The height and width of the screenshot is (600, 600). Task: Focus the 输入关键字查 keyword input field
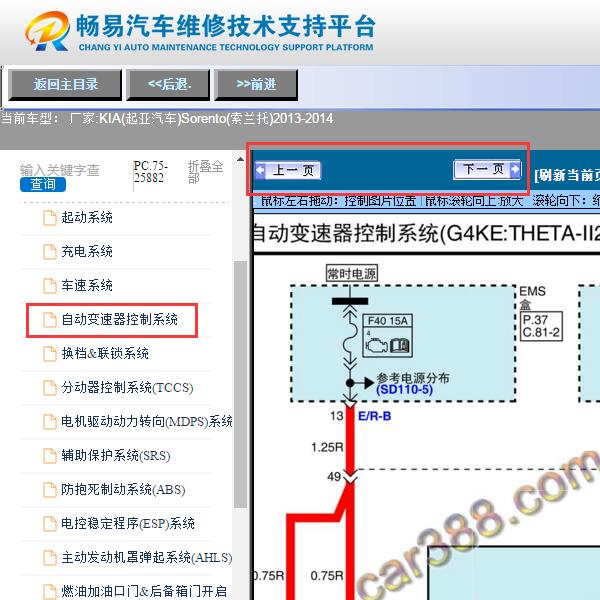click(60, 170)
